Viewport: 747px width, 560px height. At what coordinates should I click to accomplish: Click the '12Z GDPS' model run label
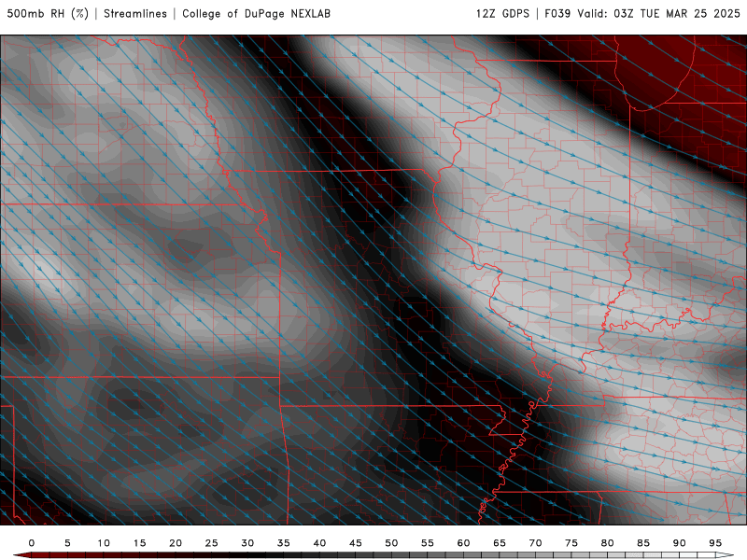(502, 13)
